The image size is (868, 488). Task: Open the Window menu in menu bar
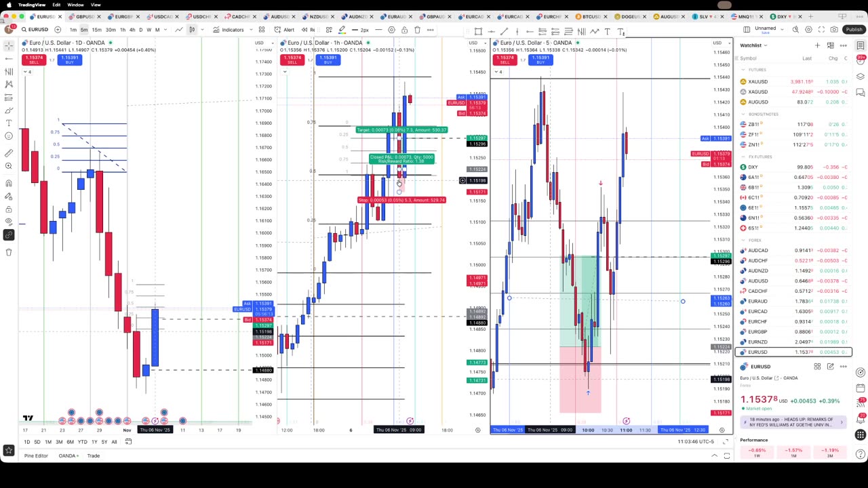(75, 5)
